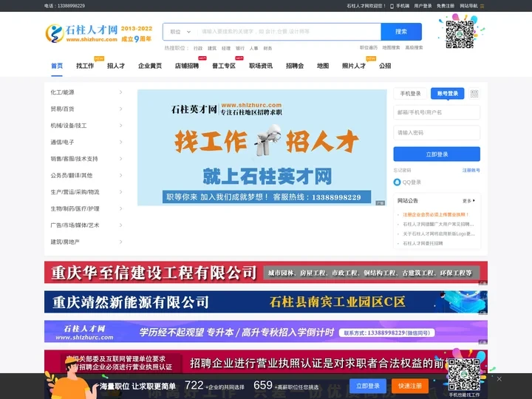Open the 用户登录 link in top bar
The width and height of the screenshot is (532, 399).
[423, 6]
